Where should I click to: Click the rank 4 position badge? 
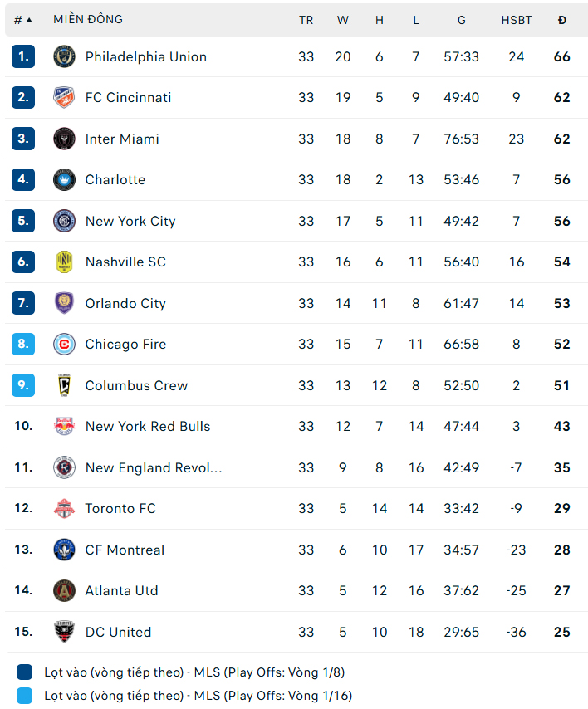pos(23,179)
